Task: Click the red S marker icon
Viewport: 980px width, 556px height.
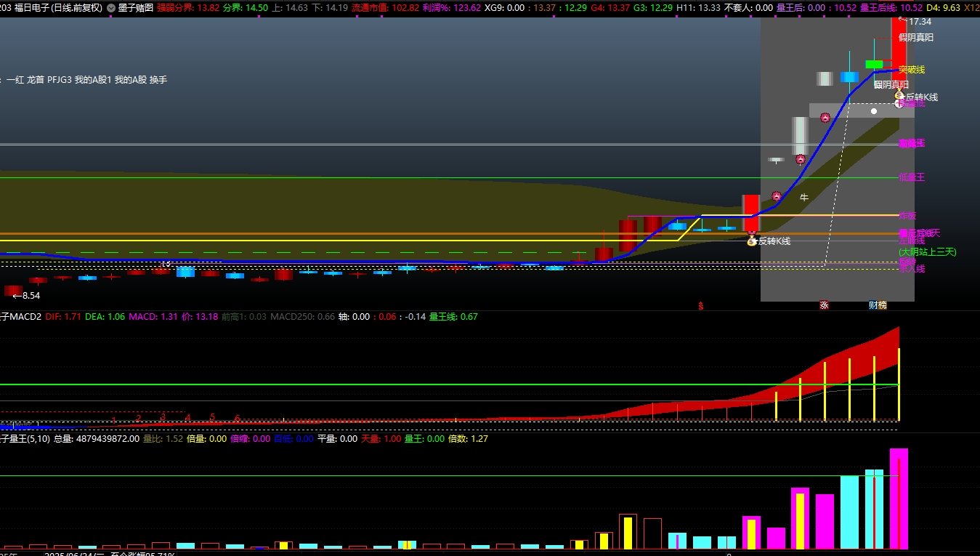Action: (x=701, y=306)
